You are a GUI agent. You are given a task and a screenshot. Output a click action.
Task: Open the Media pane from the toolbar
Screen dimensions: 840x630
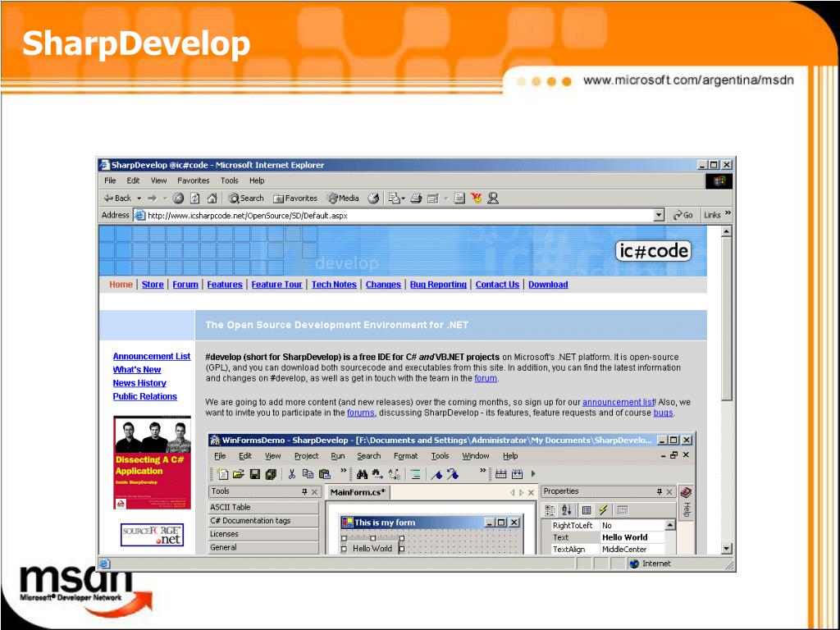click(343, 199)
